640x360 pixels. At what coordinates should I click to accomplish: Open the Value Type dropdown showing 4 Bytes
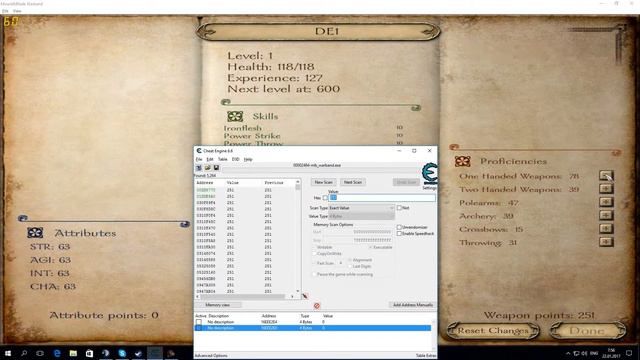pos(362,216)
